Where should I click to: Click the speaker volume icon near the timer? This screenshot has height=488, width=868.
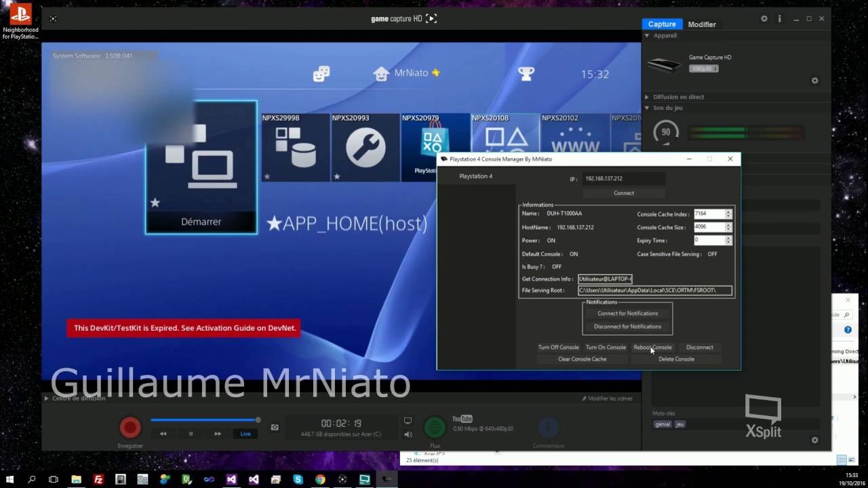click(x=408, y=434)
